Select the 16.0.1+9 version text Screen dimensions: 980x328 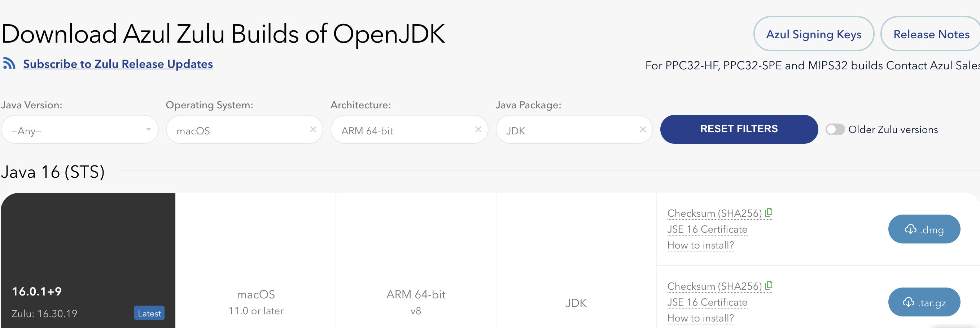pos(37,292)
